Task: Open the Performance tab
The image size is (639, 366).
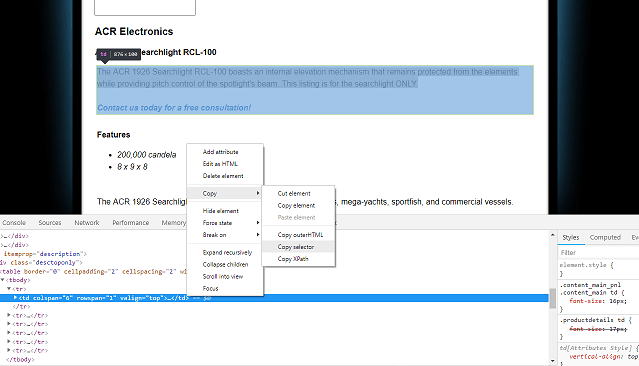Action: click(x=130, y=223)
